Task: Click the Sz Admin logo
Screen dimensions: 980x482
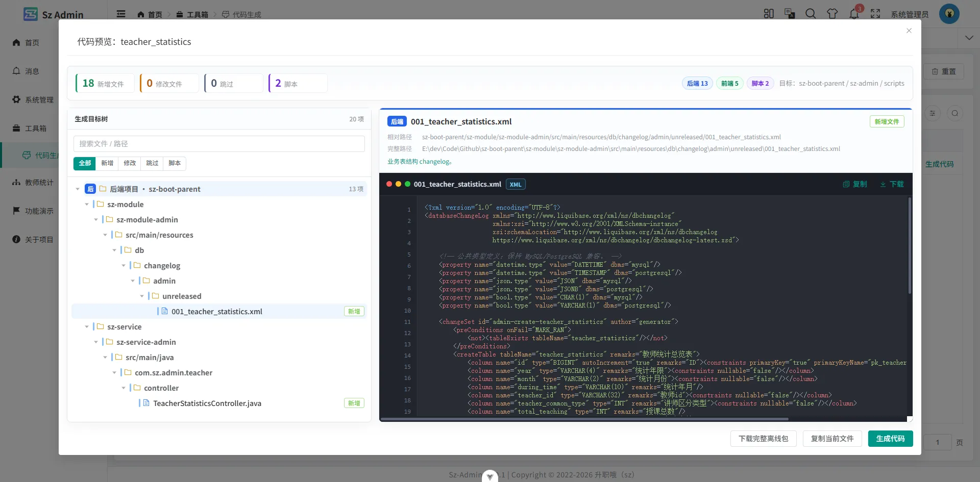Action: (x=31, y=14)
